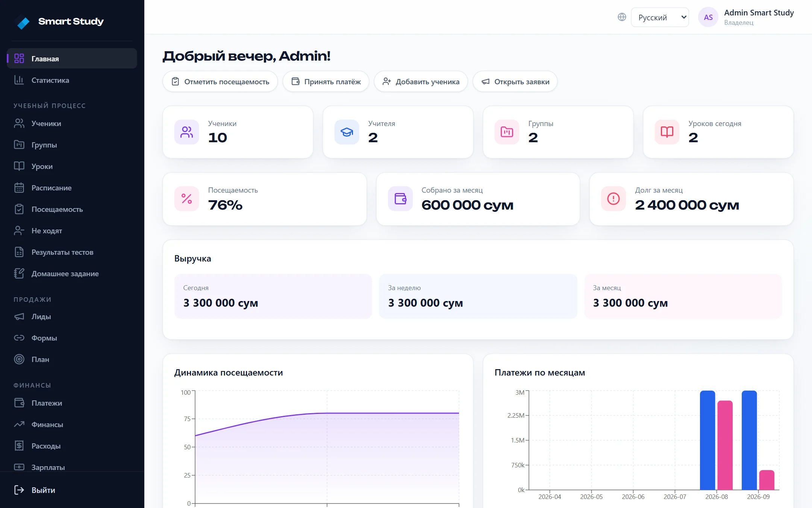Click Отметить посещаемость quick action button

coord(220,82)
